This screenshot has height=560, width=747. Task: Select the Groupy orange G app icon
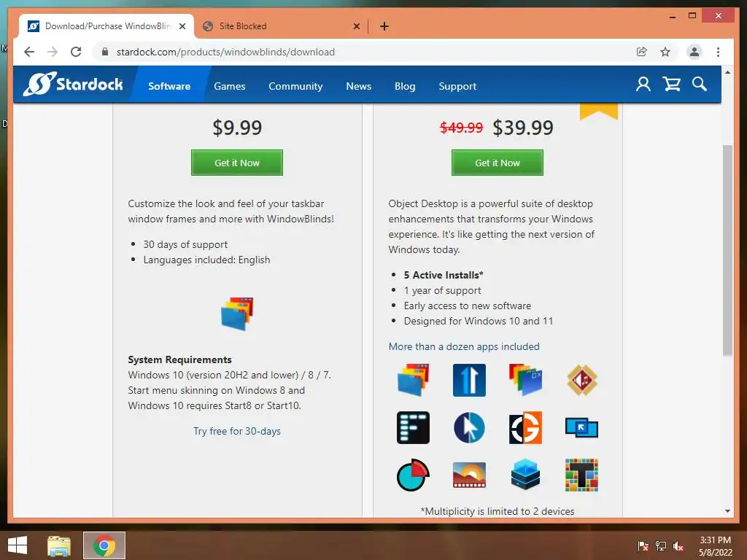pyautogui.click(x=525, y=427)
